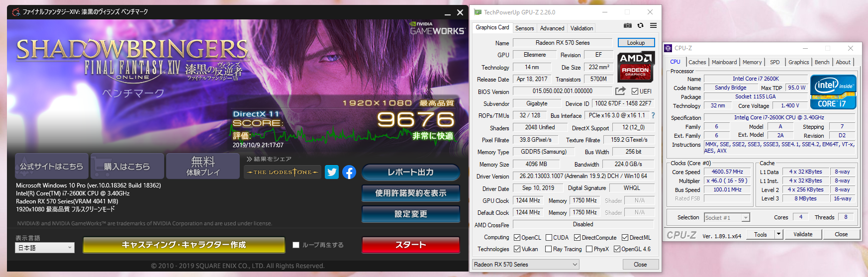The height and width of the screenshot is (277, 868).
Task: Click the Lookup button in GPU-Z
Action: 636,43
